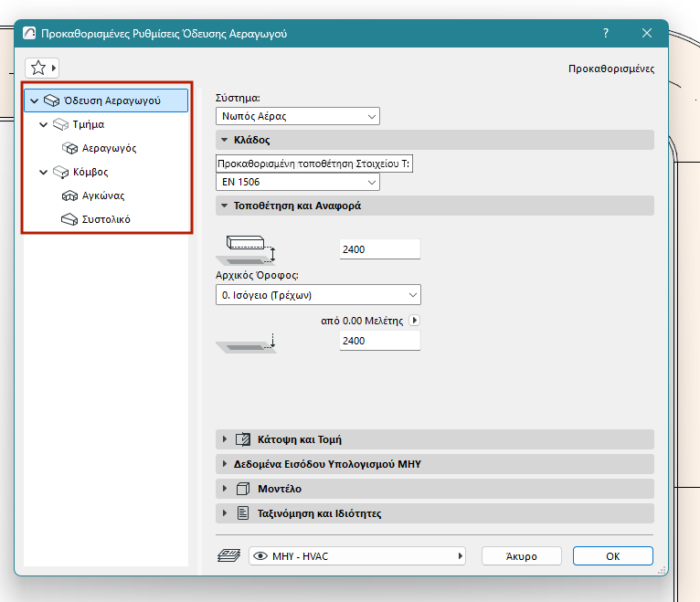The width and height of the screenshot is (700, 602).
Task: Click the dialog resize grip corner
Action: click(x=662, y=570)
